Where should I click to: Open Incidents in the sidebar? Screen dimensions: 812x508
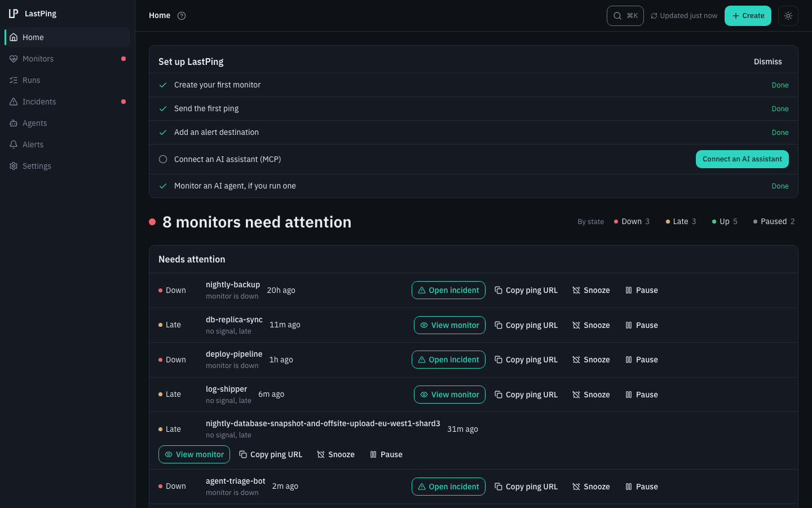pos(68,102)
